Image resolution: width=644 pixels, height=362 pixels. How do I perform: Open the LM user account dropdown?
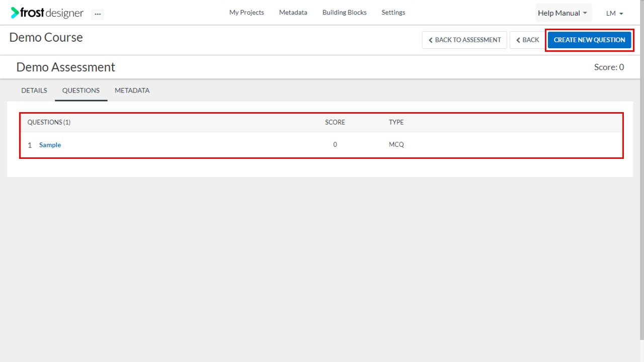(615, 13)
